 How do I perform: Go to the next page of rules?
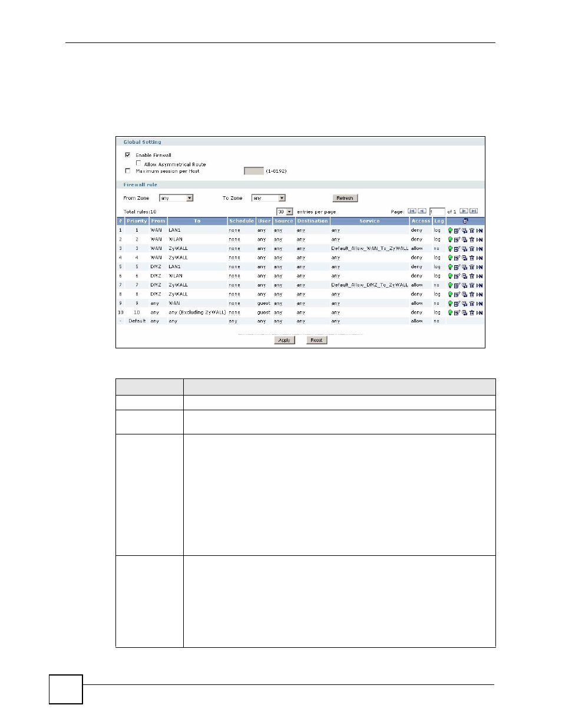pyautogui.click(x=464, y=211)
